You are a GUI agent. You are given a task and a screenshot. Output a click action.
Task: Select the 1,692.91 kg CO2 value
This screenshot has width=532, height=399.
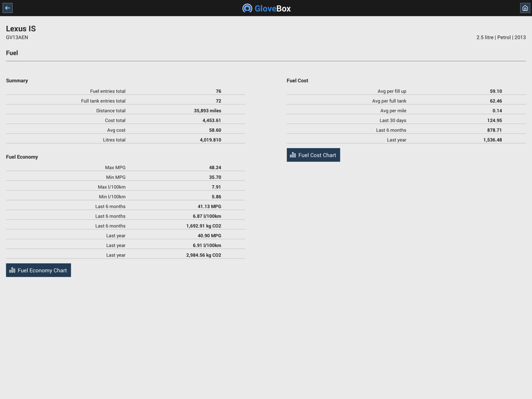[x=204, y=226]
